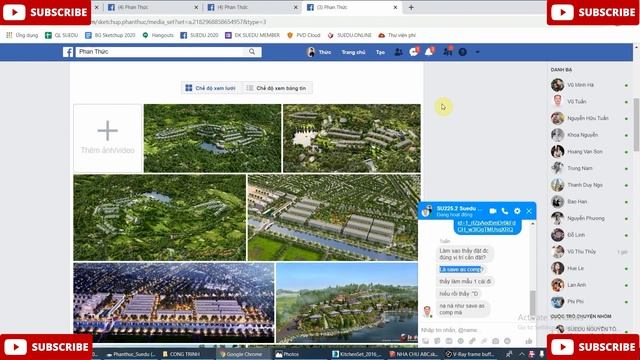Click the sticker icon in chat toolbar

point(437,341)
